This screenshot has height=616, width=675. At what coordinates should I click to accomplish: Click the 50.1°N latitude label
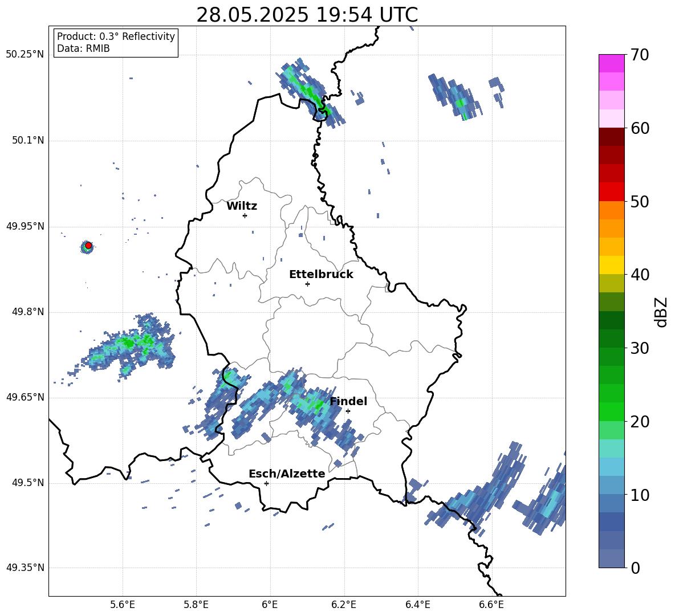[x=28, y=141]
